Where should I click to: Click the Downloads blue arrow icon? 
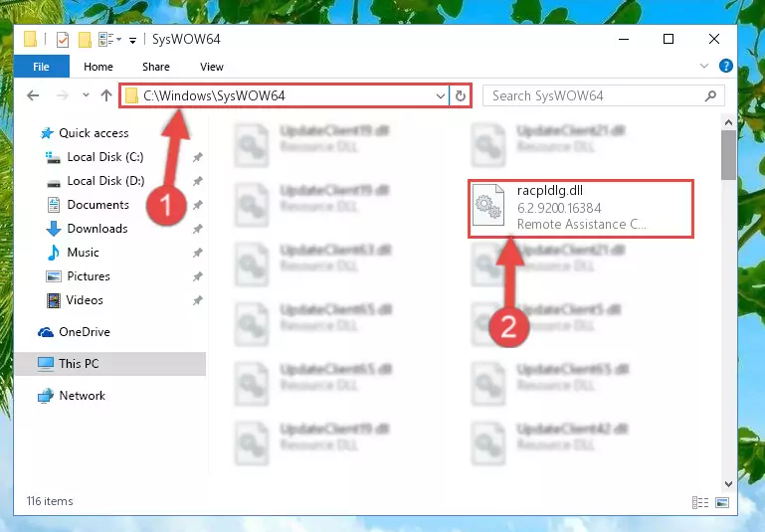[x=53, y=229]
